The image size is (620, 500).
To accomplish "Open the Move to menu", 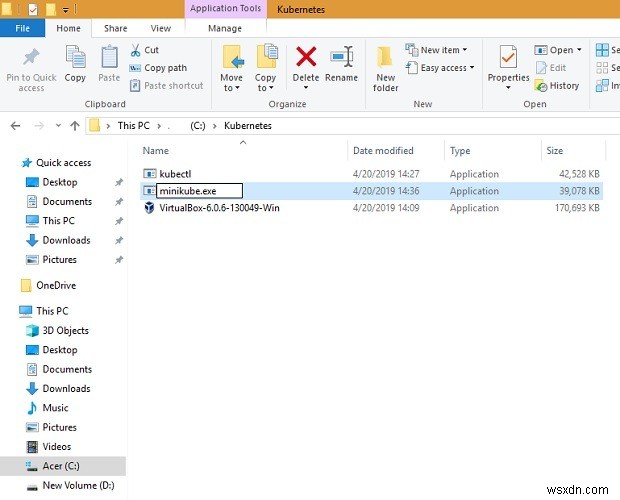I will (231, 68).
